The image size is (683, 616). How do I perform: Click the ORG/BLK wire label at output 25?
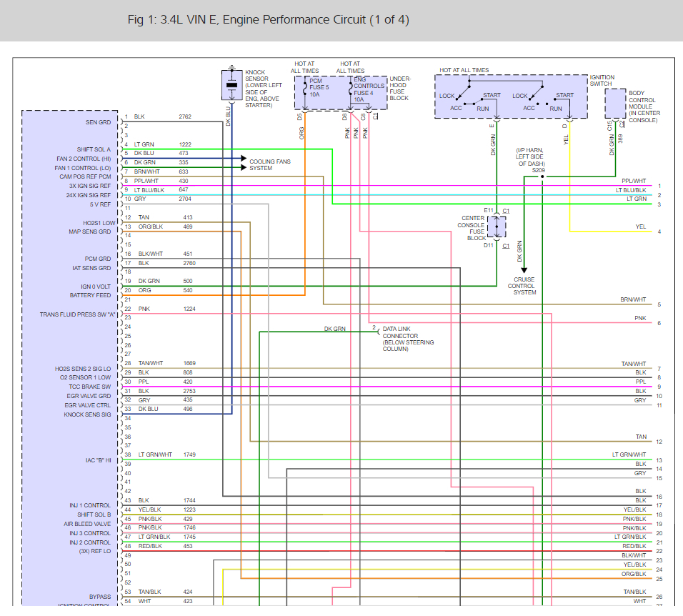[634, 574]
